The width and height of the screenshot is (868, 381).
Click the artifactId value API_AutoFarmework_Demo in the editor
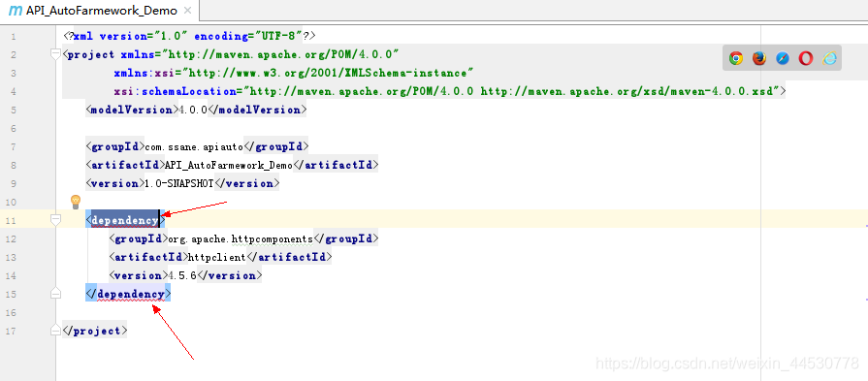tap(229, 165)
